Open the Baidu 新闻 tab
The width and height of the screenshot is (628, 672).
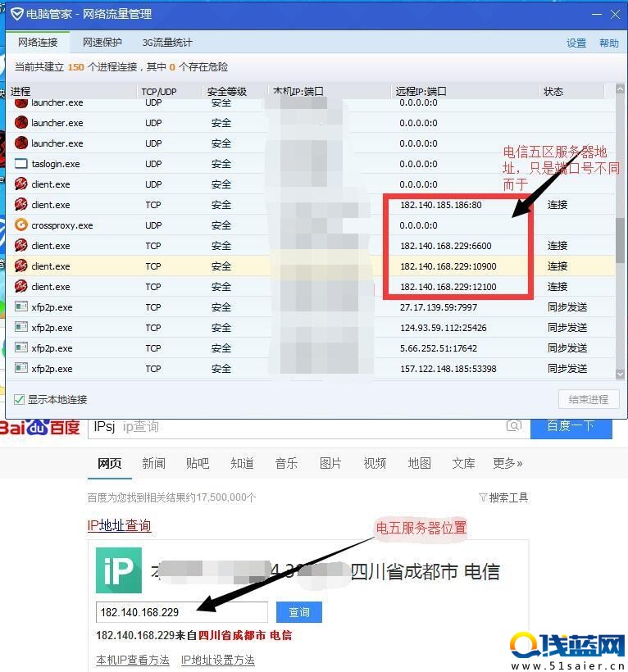tap(153, 463)
